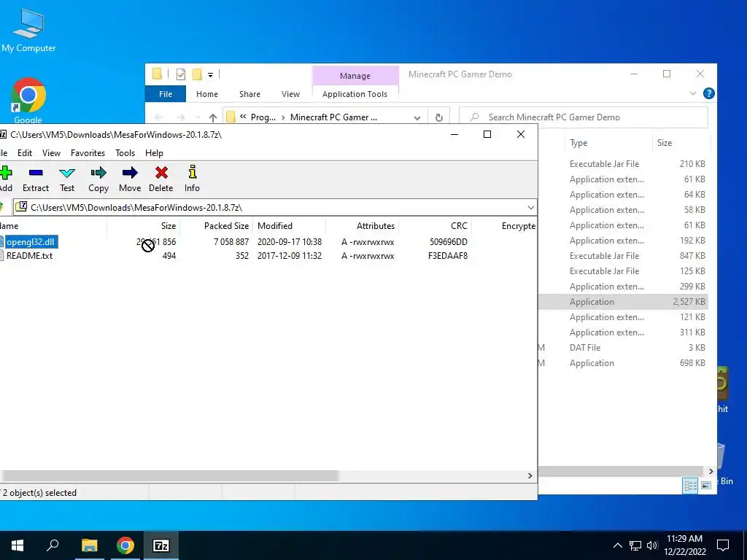Sort by Attributes column header
747x560 pixels.
coord(376,226)
